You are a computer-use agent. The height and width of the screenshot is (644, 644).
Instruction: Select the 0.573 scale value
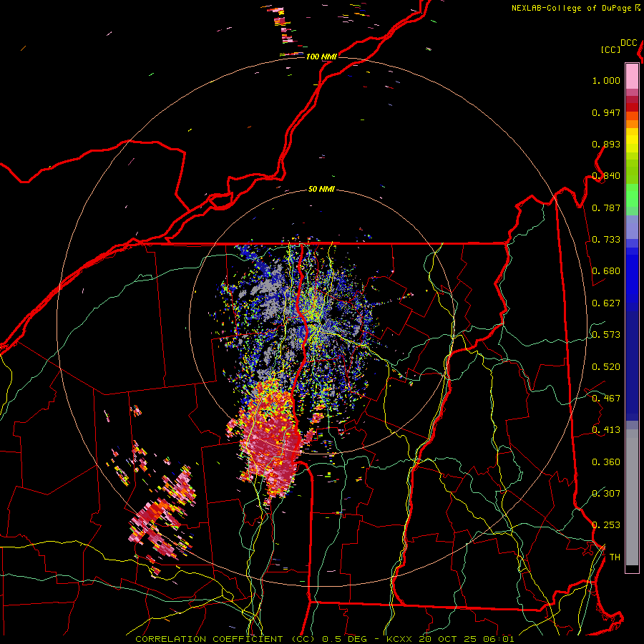pyautogui.click(x=606, y=335)
